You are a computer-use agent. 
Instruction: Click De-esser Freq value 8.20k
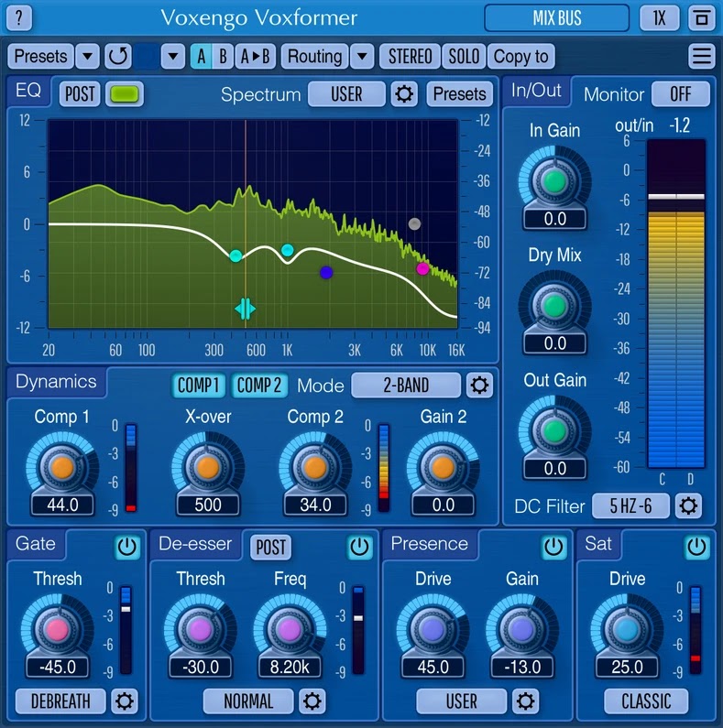[290, 668]
